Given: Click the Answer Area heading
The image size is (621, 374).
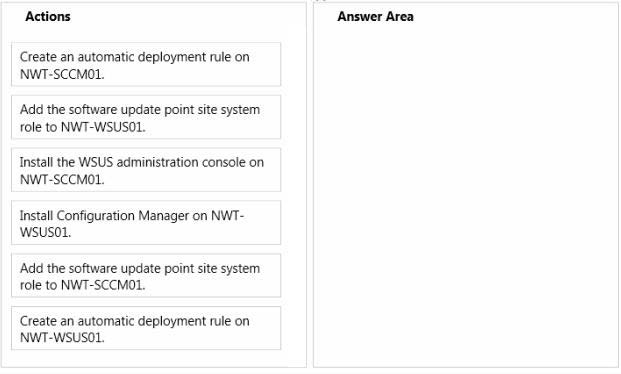Looking at the screenshot, I should coord(375,17).
